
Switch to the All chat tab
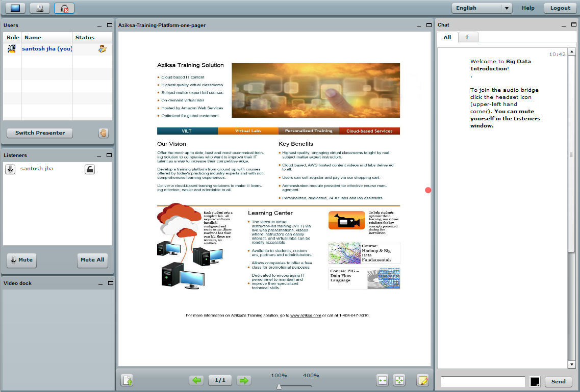(447, 37)
